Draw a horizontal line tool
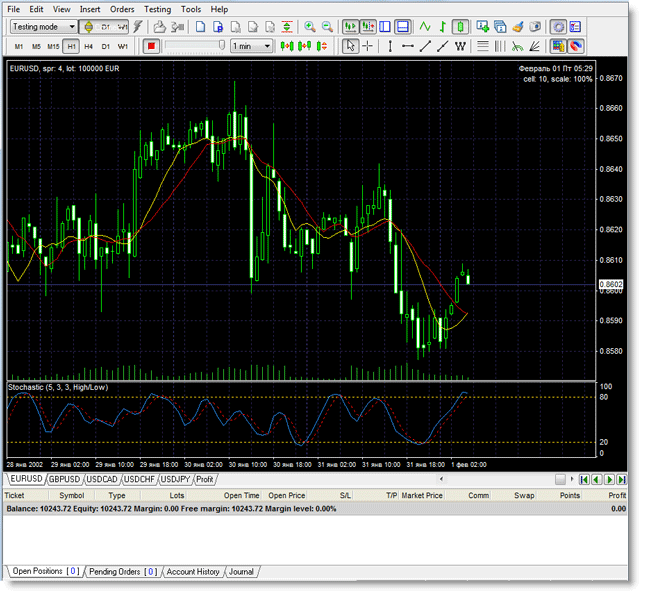 pyautogui.click(x=407, y=46)
